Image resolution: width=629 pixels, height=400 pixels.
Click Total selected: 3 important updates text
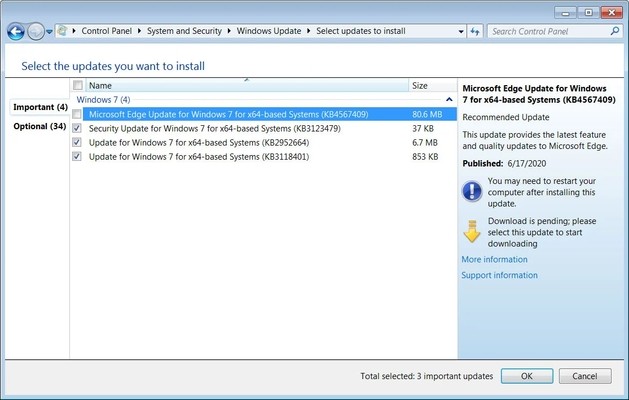pyautogui.click(x=426, y=376)
